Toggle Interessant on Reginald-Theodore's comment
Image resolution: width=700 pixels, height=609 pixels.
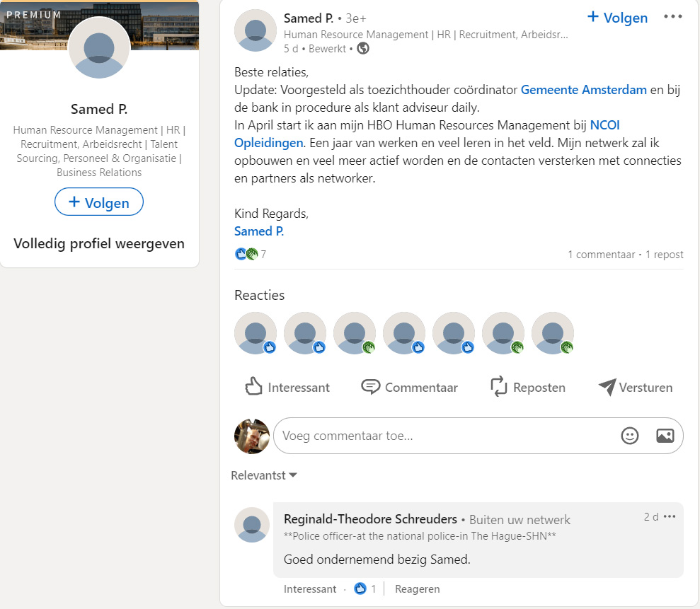[x=310, y=588]
